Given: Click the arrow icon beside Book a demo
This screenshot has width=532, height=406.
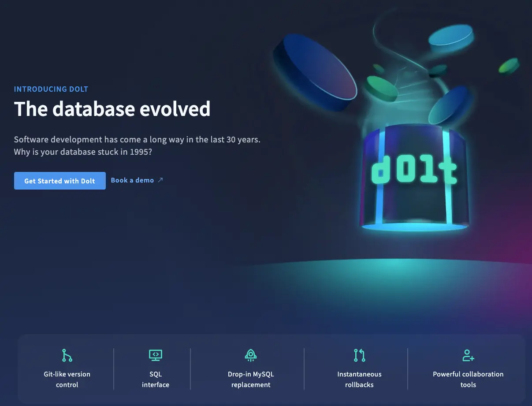Looking at the screenshot, I should [x=160, y=180].
